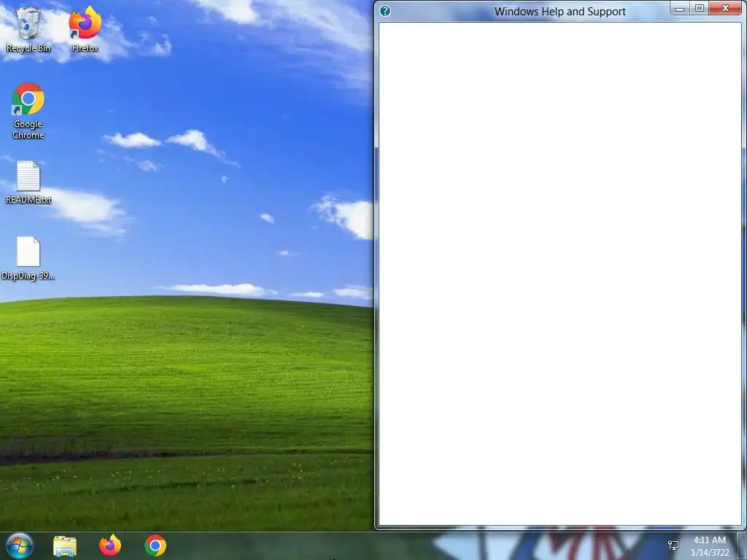Select the Firefox desktop shortcut
Screen dimensions: 747x560
[x=85, y=29]
